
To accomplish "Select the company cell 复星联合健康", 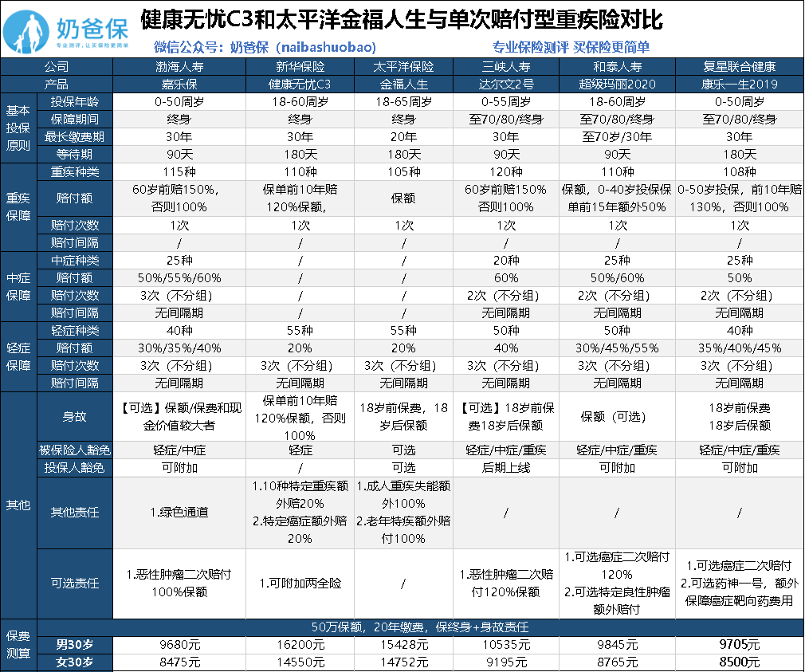I will [x=740, y=67].
